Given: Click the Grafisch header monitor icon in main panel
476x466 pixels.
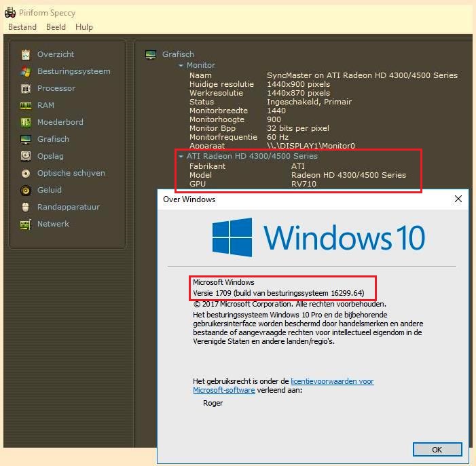Looking at the screenshot, I should 151,54.
